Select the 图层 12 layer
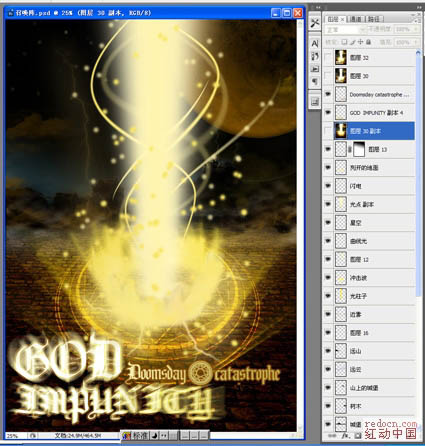This screenshot has width=425, height=446. [369, 259]
